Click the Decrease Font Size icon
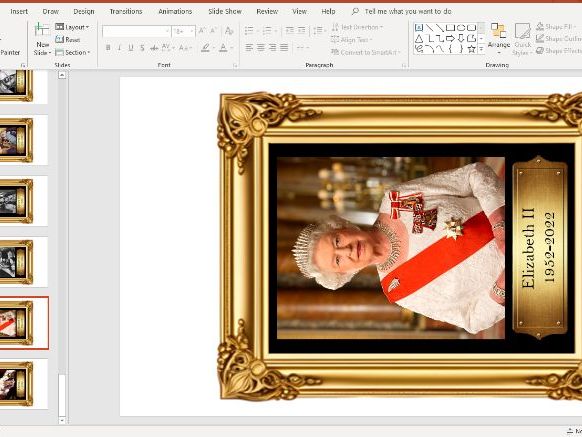The height and width of the screenshot is (437, 582). [x=213, y=31]
